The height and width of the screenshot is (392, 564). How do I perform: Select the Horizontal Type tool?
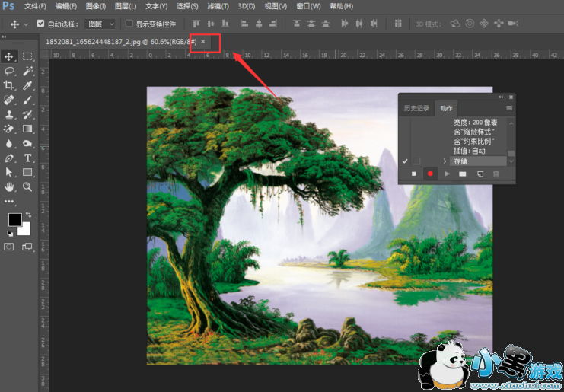click(27, 158)
